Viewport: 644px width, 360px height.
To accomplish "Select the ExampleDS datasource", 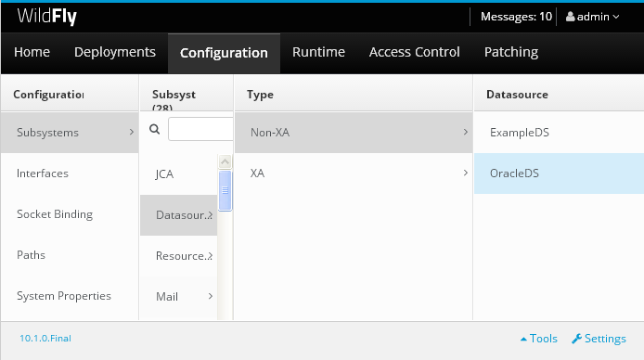I will pyautogui.click(x=559, y=133).
